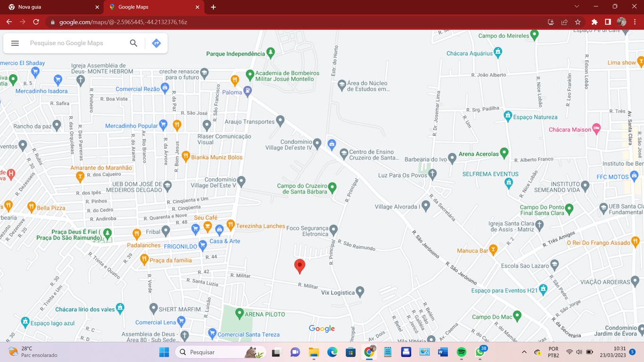Click the magnifier search icon in Maps
644x362 pixels.
(134, 43)
